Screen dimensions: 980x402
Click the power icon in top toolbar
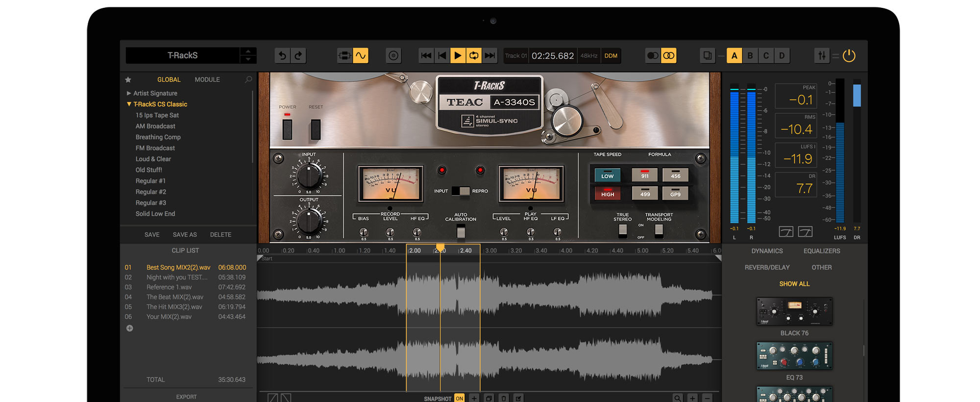[849, 56]
